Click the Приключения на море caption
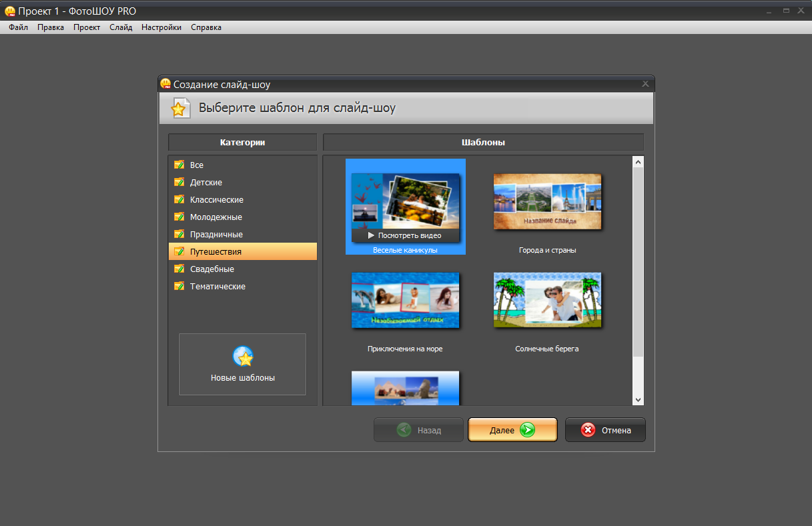812x526 pixels. click(405, 349)
